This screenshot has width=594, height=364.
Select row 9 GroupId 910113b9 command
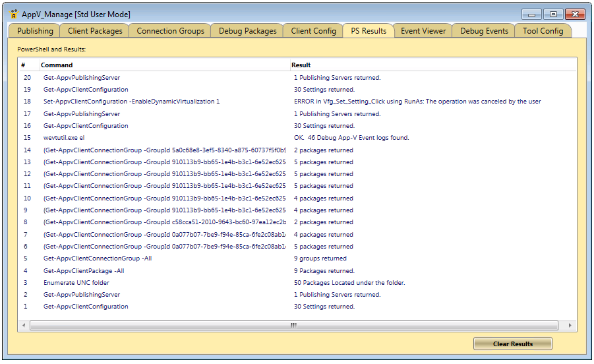pyautogui.click(x=165, y=210)
